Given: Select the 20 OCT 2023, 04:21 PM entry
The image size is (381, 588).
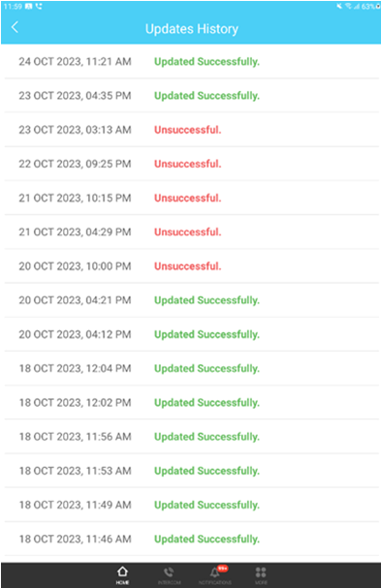Looking at the screenshot, I should coord(191,300).
